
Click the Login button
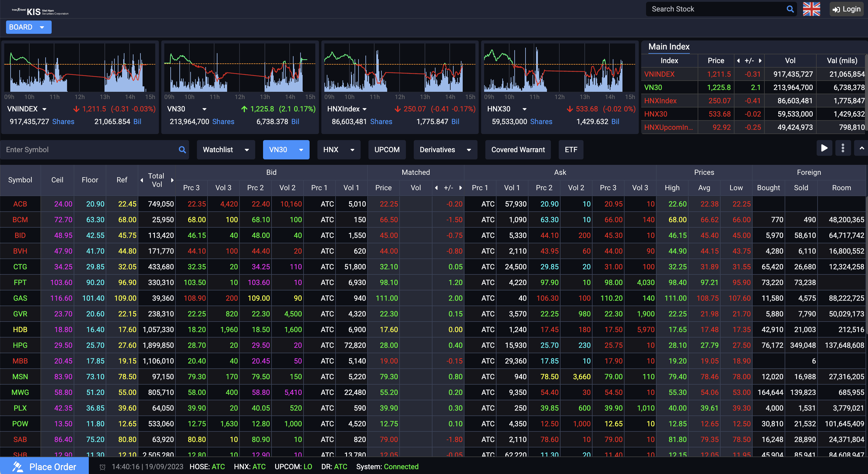coord(847,9)
